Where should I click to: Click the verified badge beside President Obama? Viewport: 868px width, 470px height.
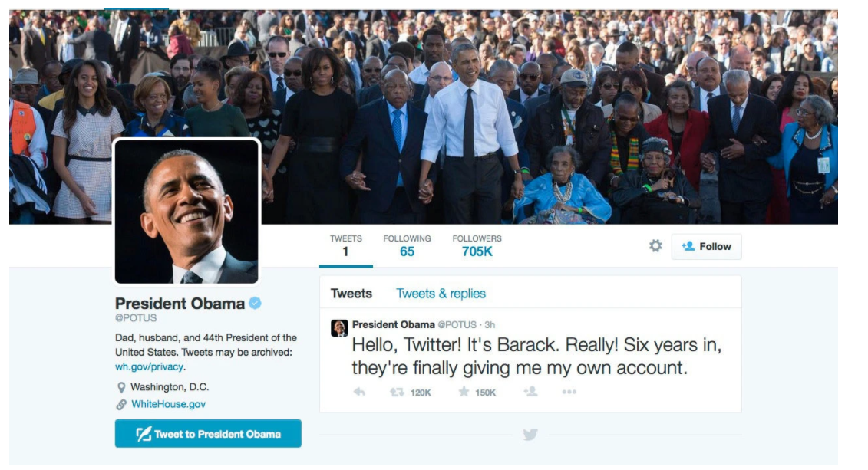(256, 303)
